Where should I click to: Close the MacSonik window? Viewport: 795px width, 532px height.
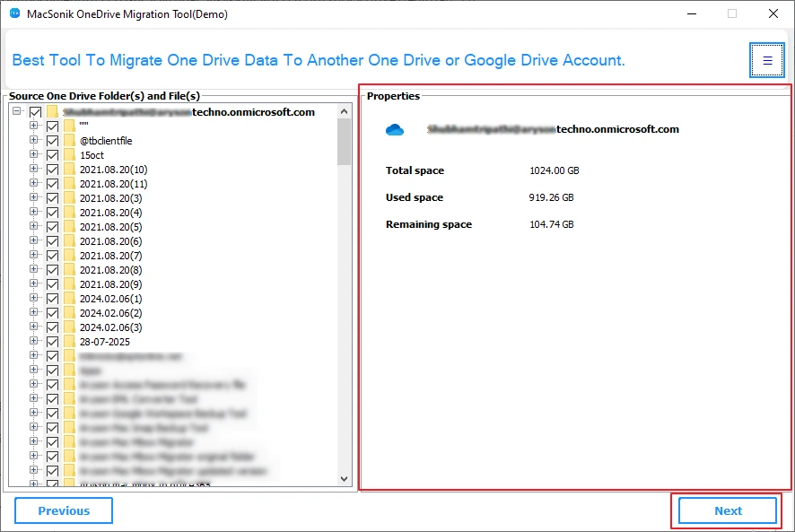773,13
